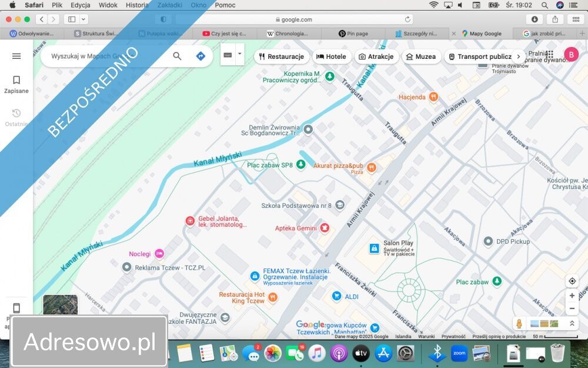Image resolution: width=588 pixels, height=368 pixels.
Task: Click the Apteka Gemini pharmacy marker
Action: pos(325,227)
